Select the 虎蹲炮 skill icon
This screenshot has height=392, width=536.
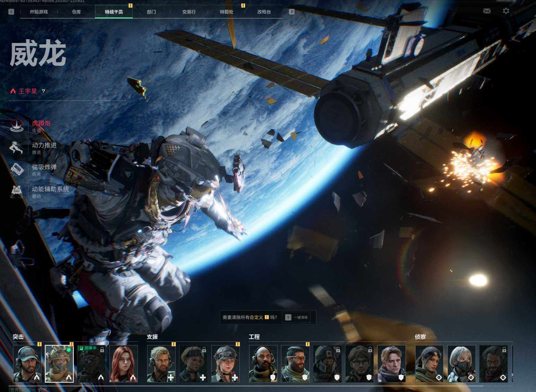coord(16,126)
